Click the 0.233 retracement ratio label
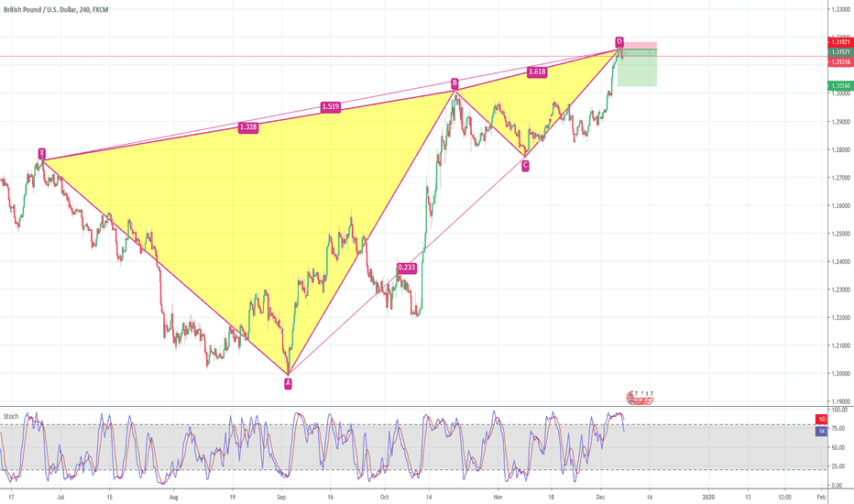Screen dimensions: 854x504 point(406,268)
